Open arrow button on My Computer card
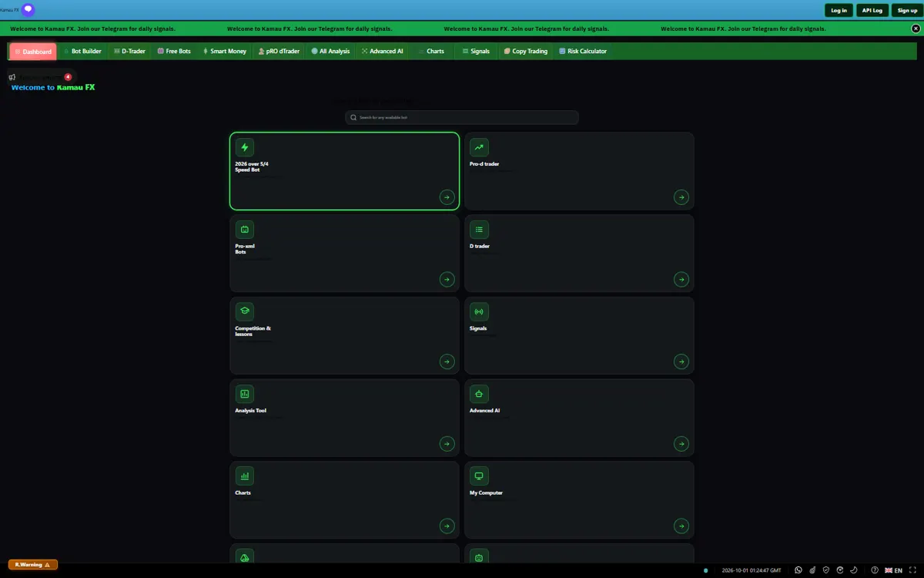The width and height of the screenshot is (924, 578). [x=681, y=526]
